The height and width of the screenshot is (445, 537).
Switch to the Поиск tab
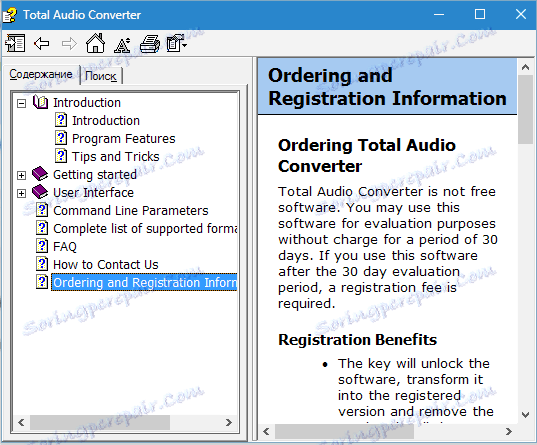coord(101,76)
